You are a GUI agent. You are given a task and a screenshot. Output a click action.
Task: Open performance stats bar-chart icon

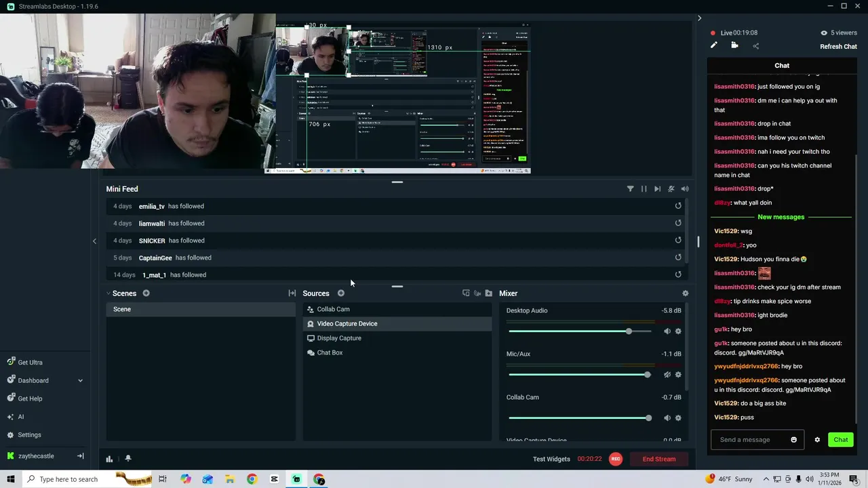[x=109, y=459]
